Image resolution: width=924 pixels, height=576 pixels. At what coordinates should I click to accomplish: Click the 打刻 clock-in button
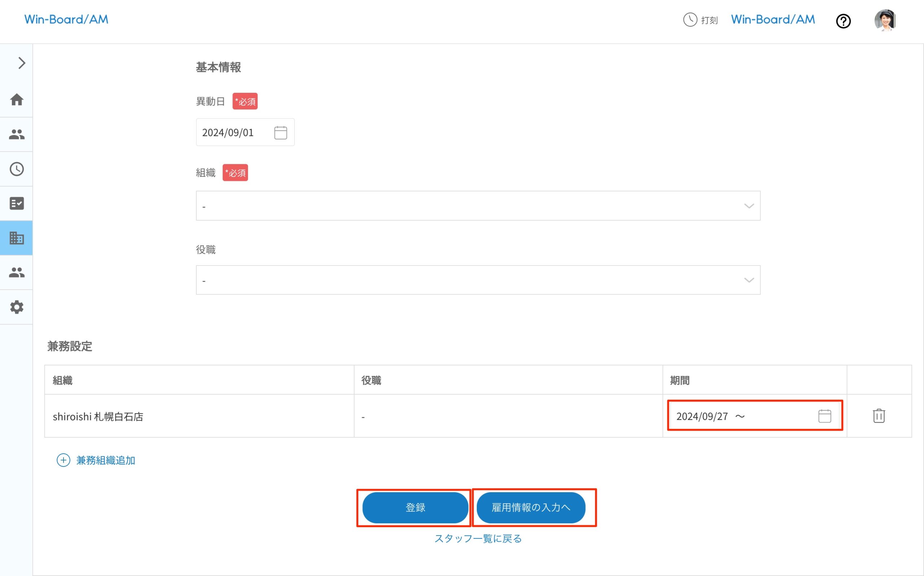click(x=700, y=20)
